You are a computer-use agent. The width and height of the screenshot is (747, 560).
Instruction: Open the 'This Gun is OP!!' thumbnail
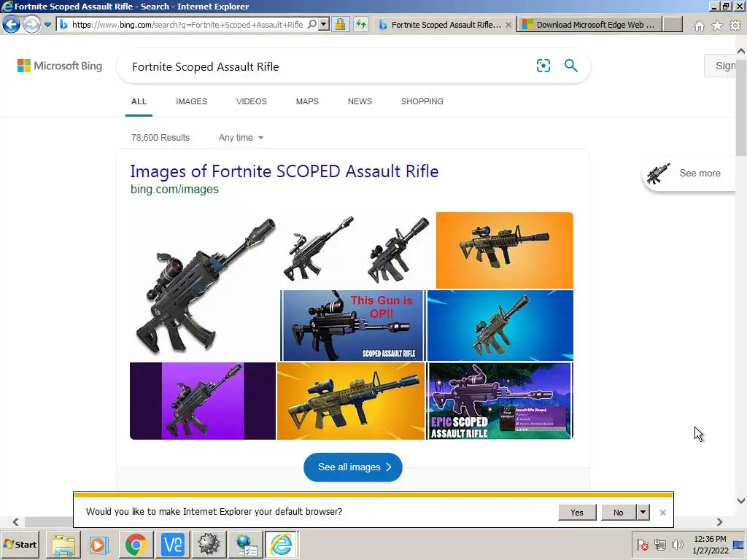pos(352,326)
